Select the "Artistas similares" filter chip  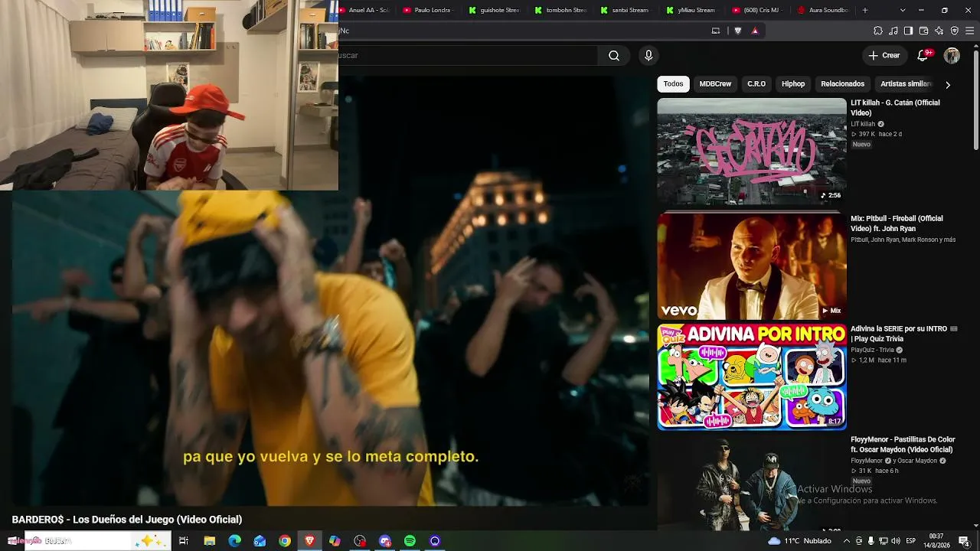tap(906, 84)
